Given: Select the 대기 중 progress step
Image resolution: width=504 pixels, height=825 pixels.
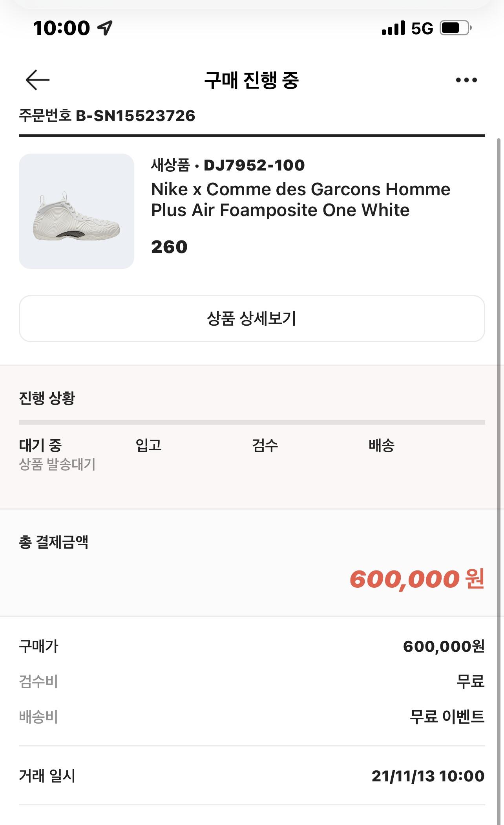Looking at the screenshot, I should [x=40, y=445].
